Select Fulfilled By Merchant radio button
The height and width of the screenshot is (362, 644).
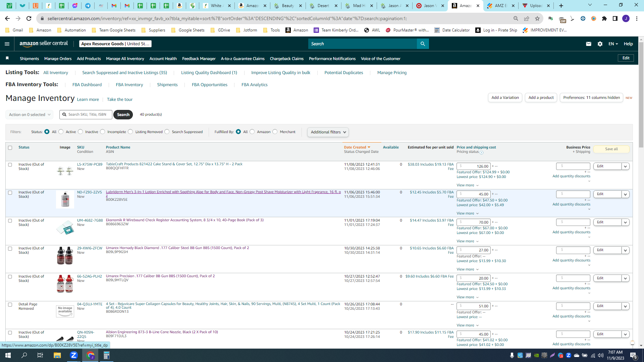[275, 132]
